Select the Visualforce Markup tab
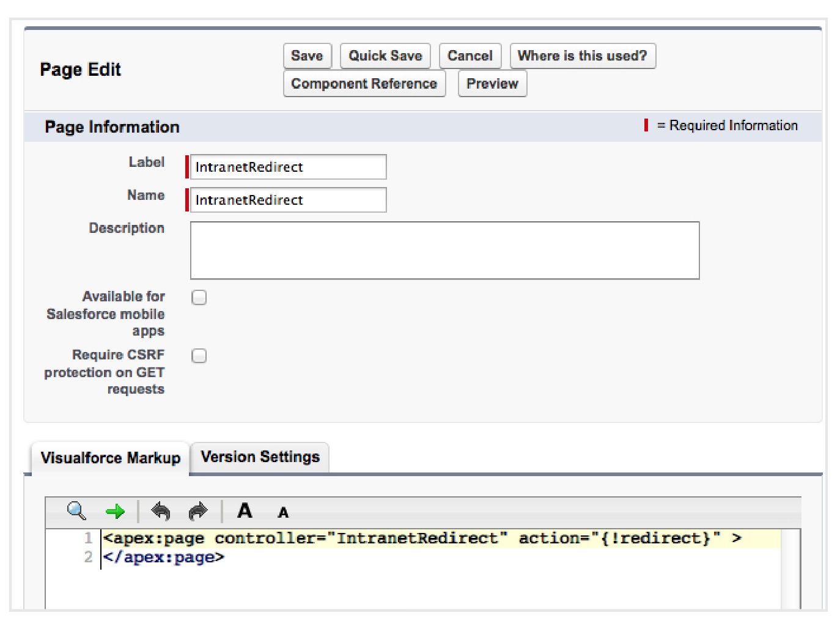 (x=111, y=458)
